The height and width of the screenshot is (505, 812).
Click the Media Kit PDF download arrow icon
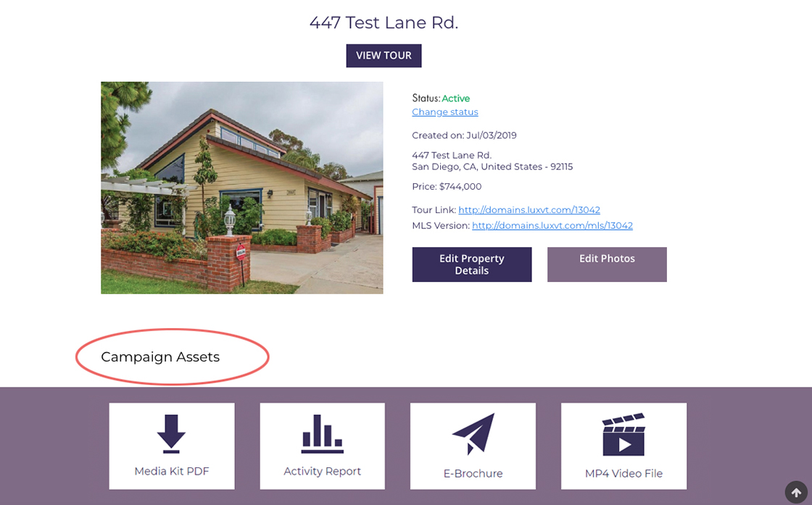171,433
